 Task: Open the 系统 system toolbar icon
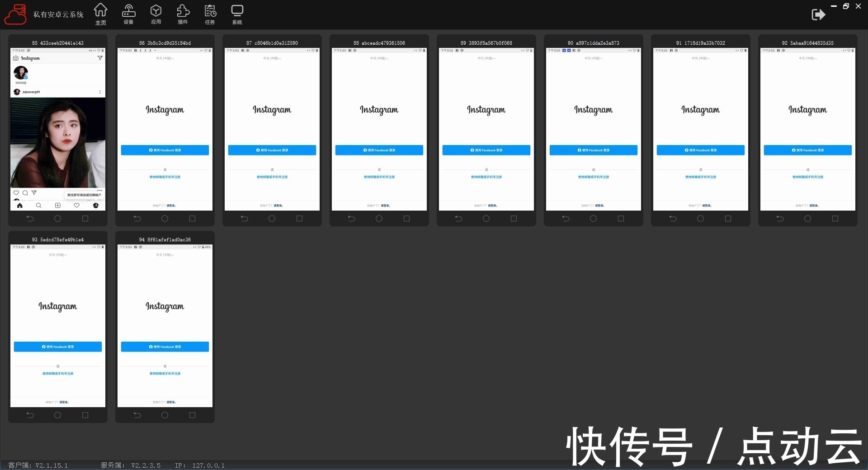237,14
